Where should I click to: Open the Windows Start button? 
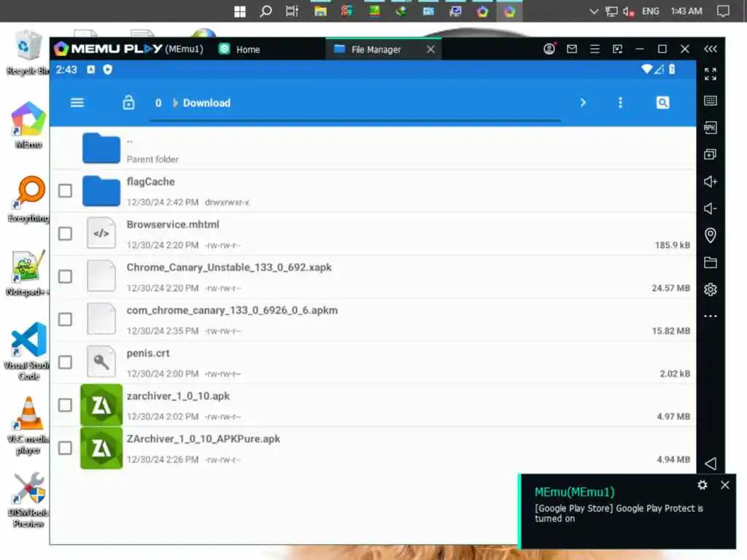[x=240, y=12]
